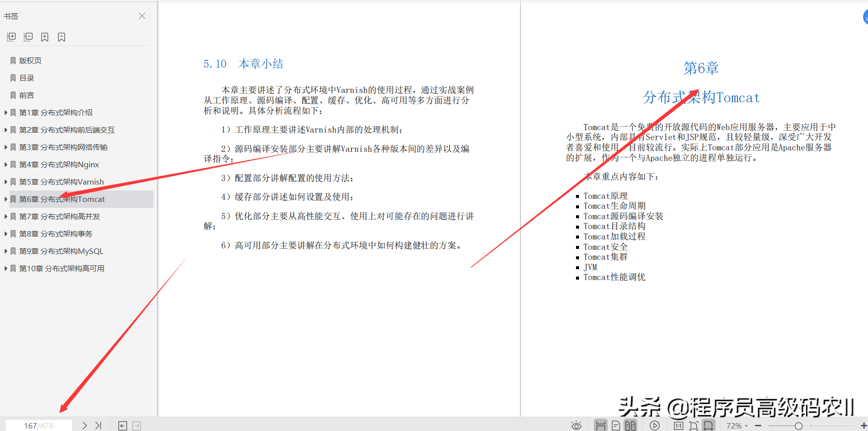Click the Tomcat生命周期 bullet item
This screenshot has width=868, height=431.
coord(615,206)
